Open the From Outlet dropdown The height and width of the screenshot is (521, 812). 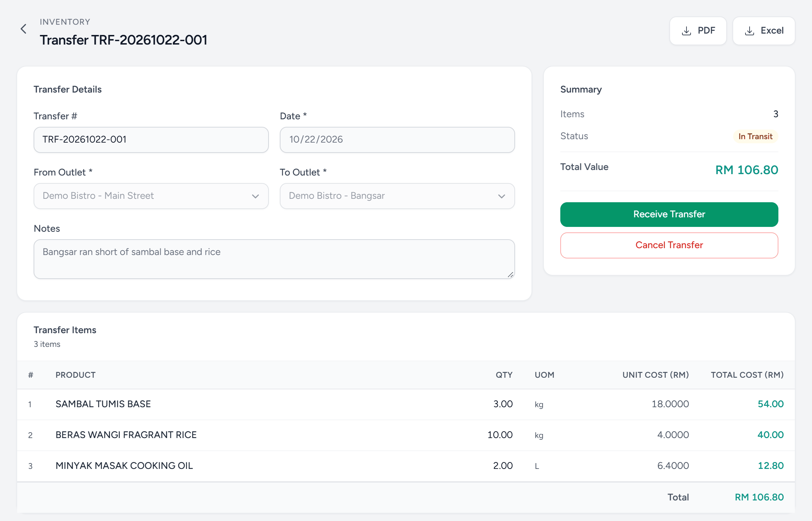151,196
